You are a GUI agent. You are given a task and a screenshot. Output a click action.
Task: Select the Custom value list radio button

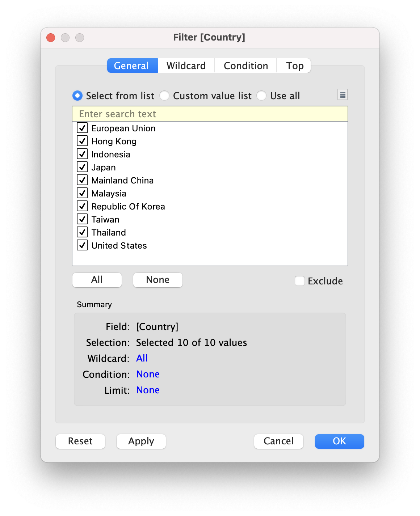(x=165, y=96)
